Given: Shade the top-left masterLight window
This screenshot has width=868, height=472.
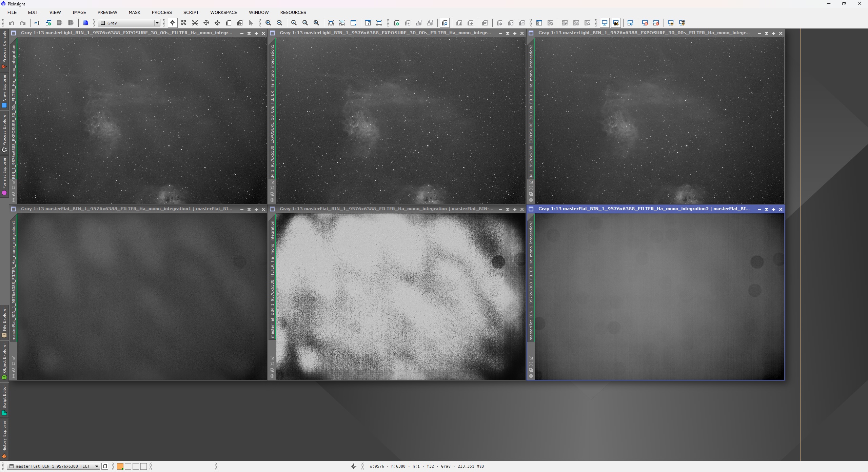Looking at the screenshot, I should click(249, 33).
